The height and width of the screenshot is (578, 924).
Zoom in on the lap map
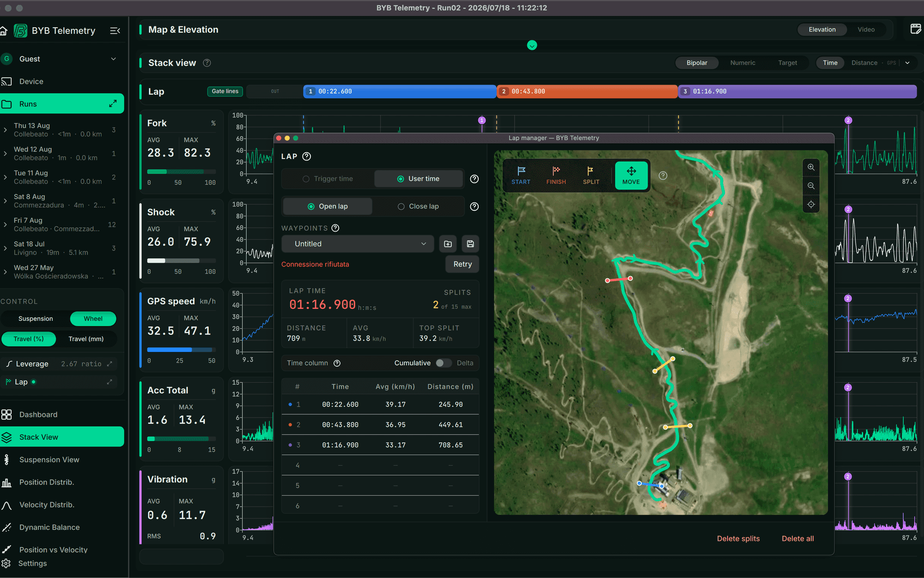click(811, 167)
